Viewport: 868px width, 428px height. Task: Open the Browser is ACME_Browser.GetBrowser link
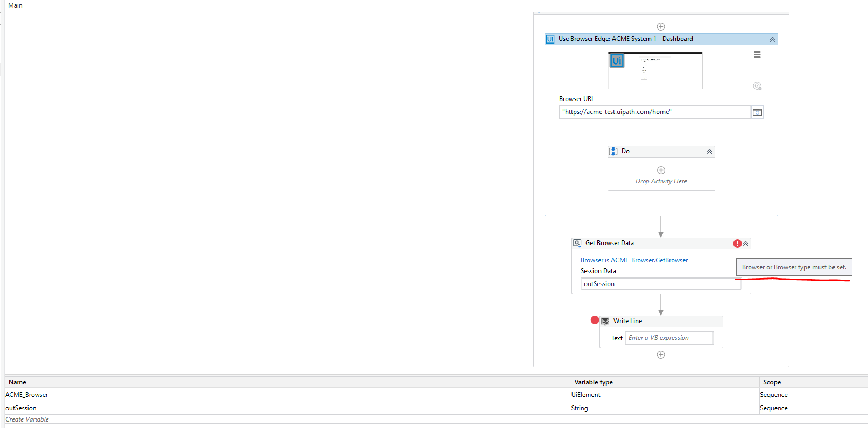click(634, 260)
